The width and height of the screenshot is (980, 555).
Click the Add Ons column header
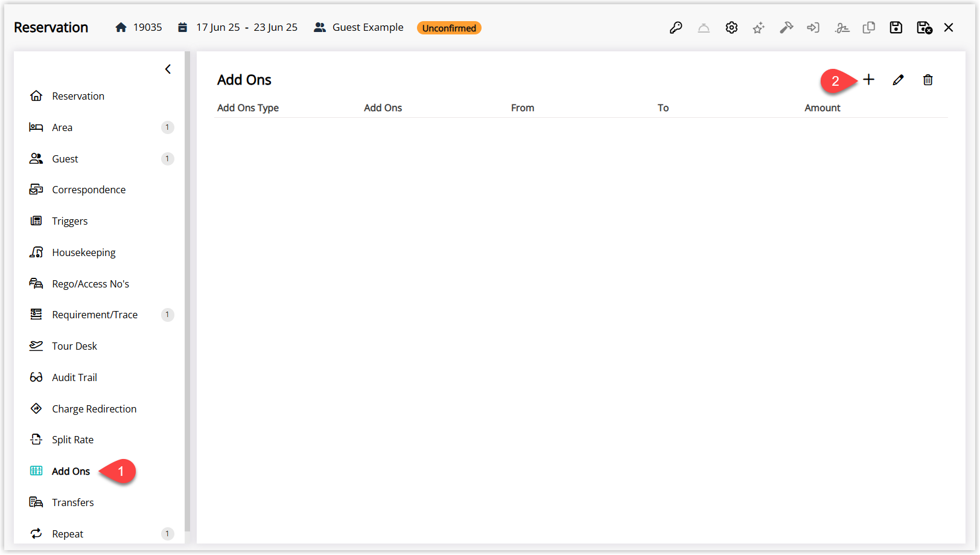tap(383, 107)
